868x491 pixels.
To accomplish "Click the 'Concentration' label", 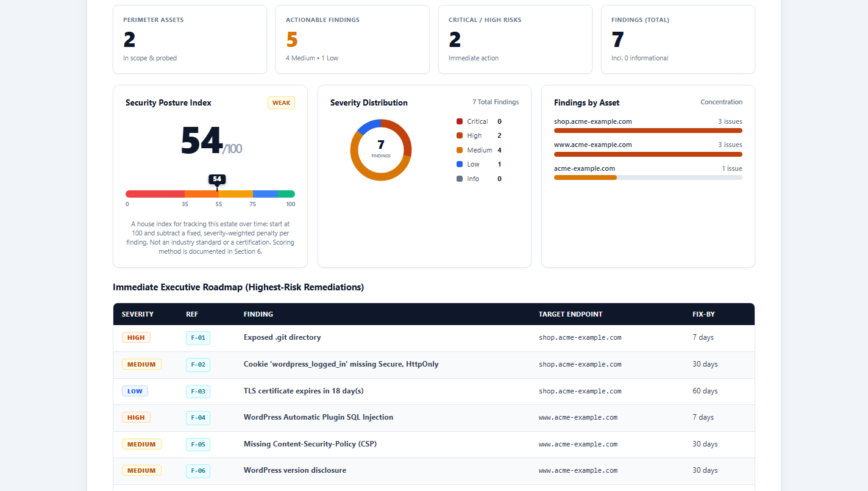I will click(722, 102).
